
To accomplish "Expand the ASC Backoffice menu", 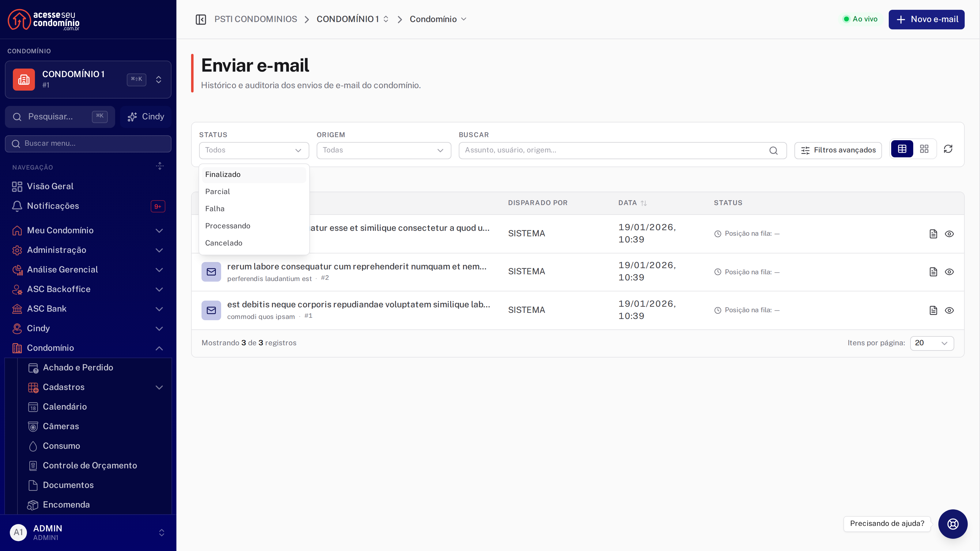I will 88,289.
